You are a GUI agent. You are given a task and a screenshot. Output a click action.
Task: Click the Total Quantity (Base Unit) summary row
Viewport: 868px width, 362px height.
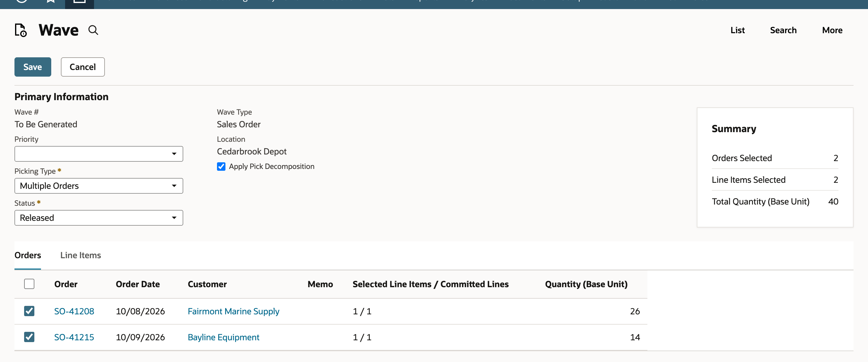point(775,202)
